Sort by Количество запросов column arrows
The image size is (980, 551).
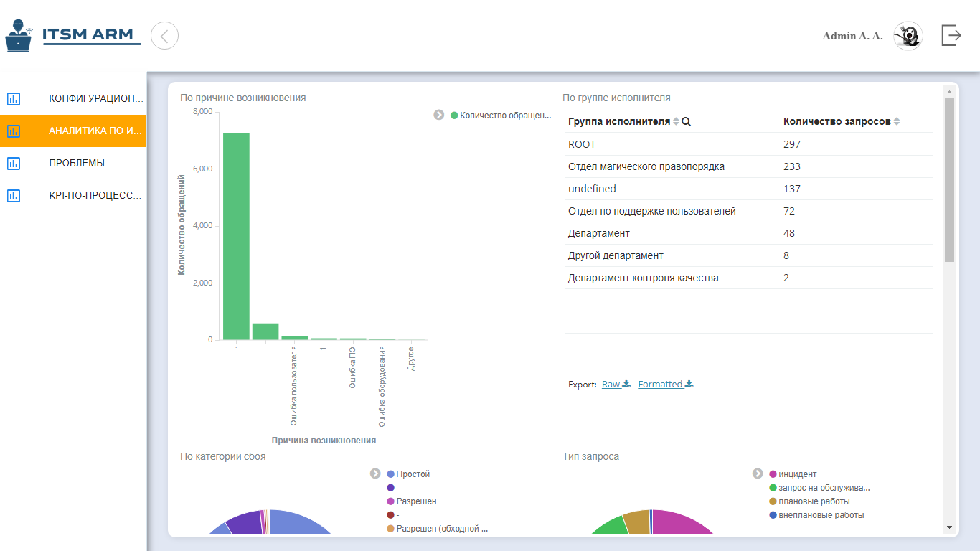tap(897, 122)
